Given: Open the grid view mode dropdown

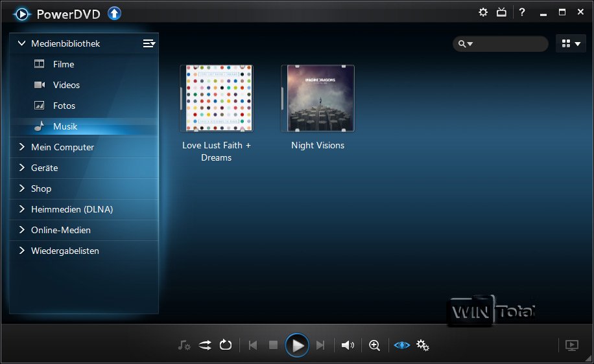Looking at the screenshot, I should [571, 44].
